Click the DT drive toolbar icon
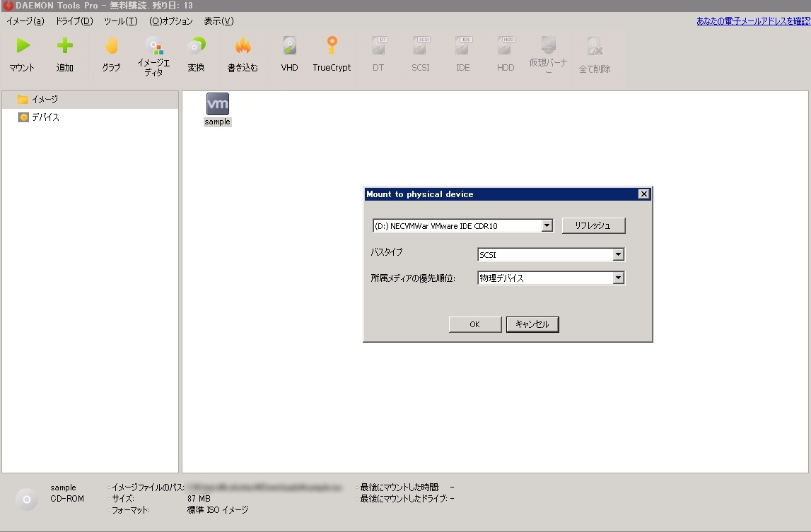Screen dimensions: 811x532 tap(378, 46)
